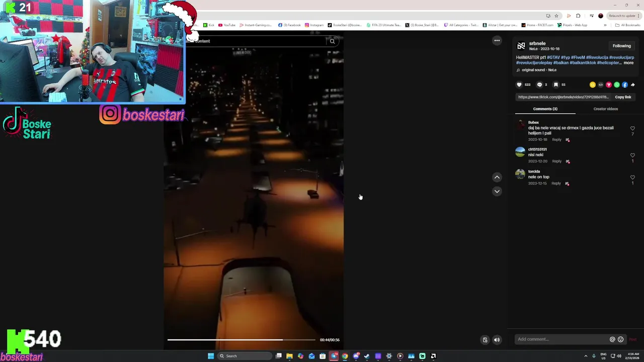Reply to torcida's comment
This screenshot has width=644, height=362.
coord(556,183)
